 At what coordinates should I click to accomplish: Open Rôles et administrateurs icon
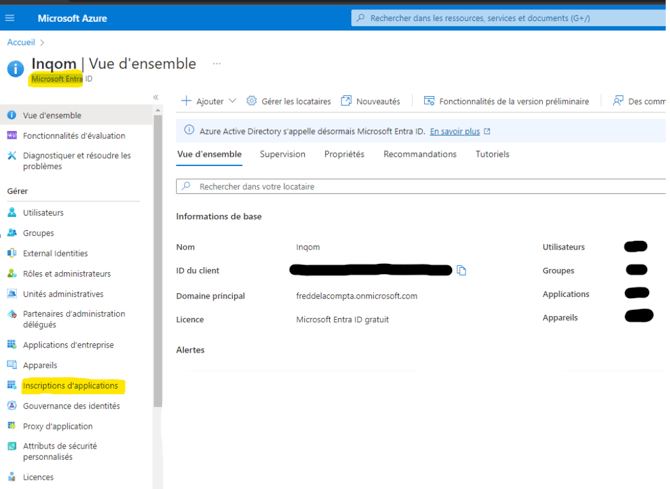point(12,273)
